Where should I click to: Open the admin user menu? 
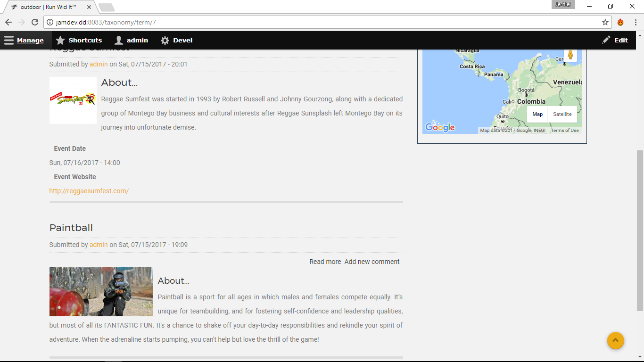[x=132, y=40]
